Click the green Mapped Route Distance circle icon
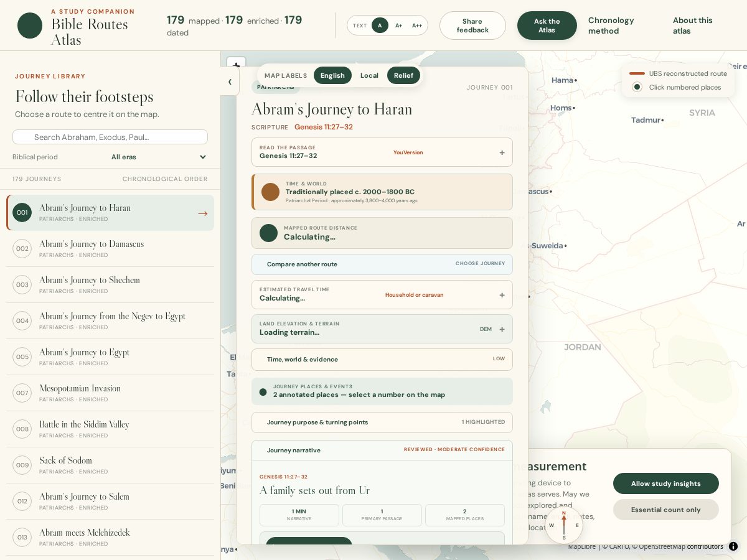The height and width of the screenshot is (560, 747). [x=268, y=233]
